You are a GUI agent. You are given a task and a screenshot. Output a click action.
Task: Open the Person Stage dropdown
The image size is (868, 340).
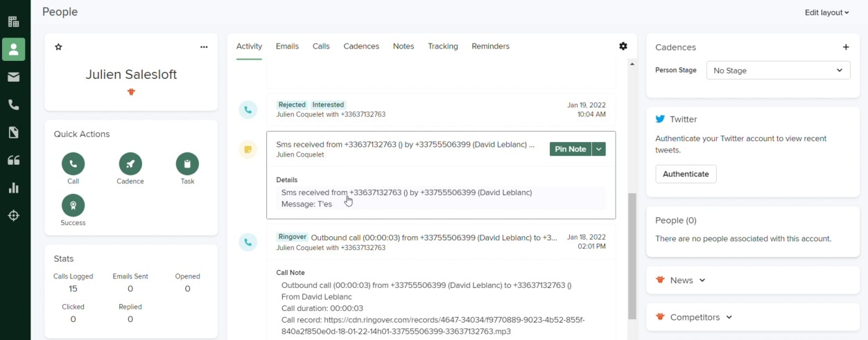[x=778, y=71]
